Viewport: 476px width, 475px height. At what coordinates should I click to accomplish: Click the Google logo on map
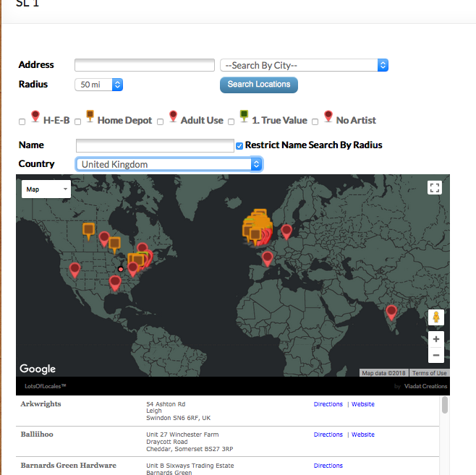tap(38, 369)
